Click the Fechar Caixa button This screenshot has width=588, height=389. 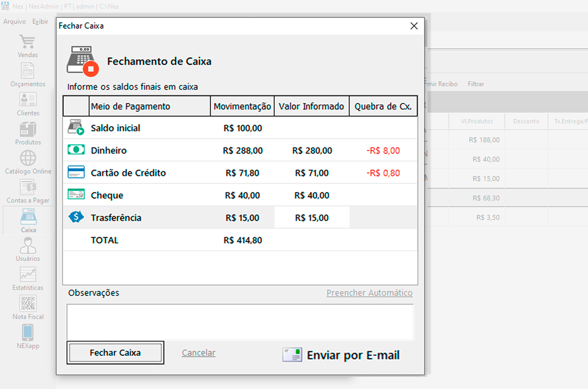(115, 352)
